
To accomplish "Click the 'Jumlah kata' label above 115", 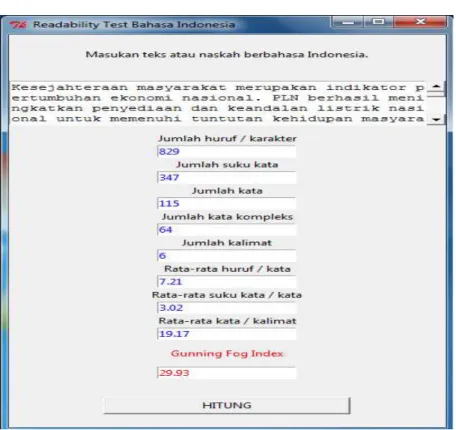I will point(227,191).
